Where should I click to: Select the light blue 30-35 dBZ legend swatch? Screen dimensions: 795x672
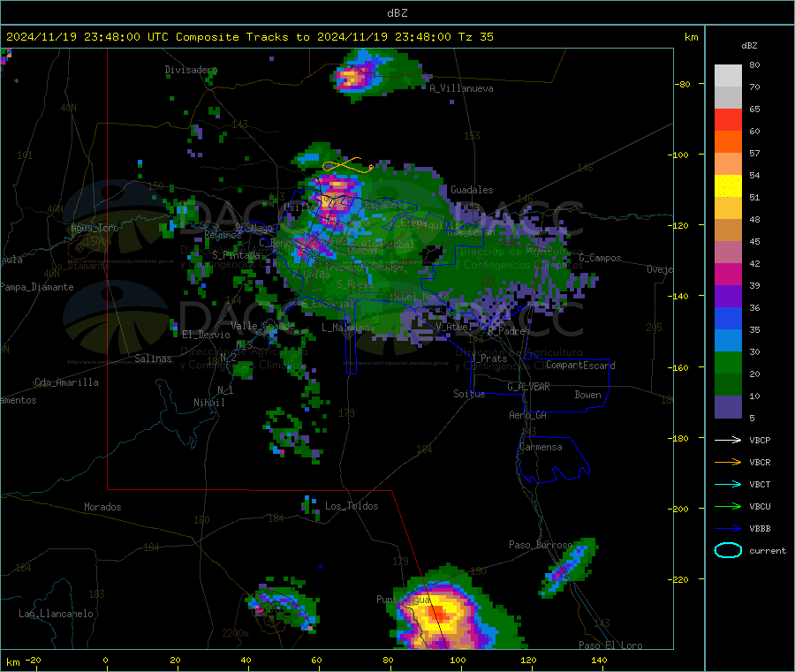728,341
